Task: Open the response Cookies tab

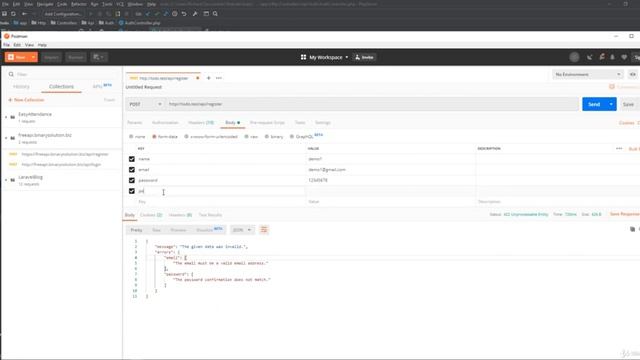Action: (x=151, y=215)
